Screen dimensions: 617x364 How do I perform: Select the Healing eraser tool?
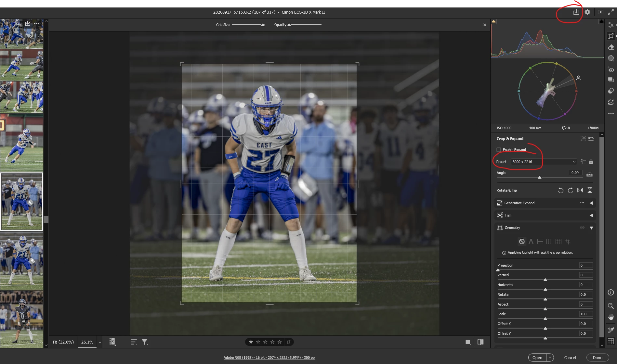point(611,47)
